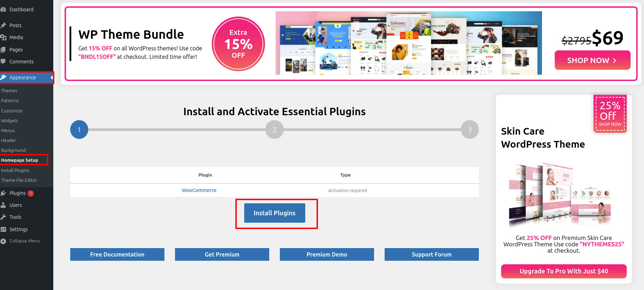Click the blue Install Plugins button

tap(275, 213)
